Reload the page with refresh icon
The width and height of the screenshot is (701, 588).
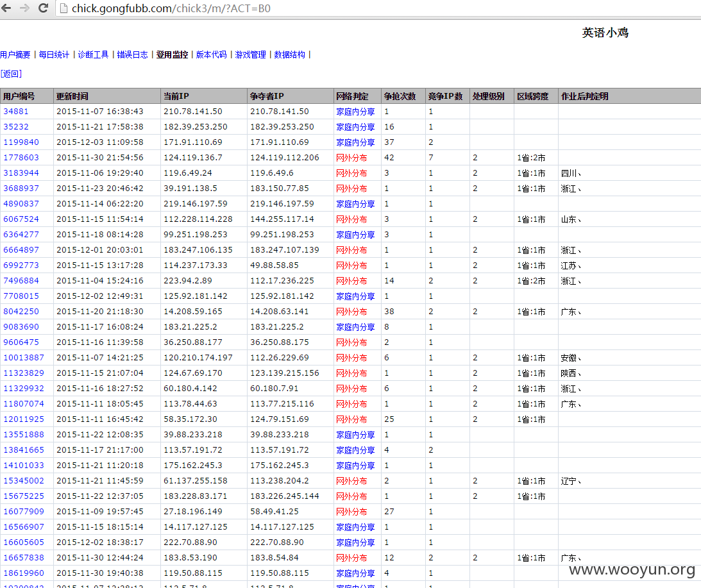[43, 8]
